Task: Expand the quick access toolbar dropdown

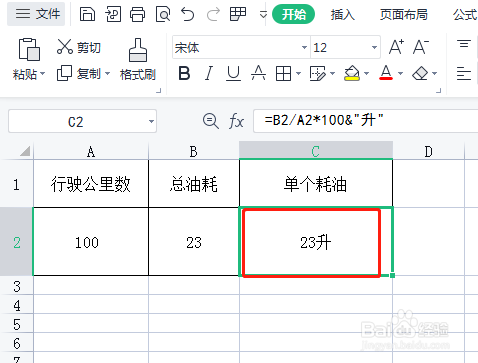Action: 263,15
